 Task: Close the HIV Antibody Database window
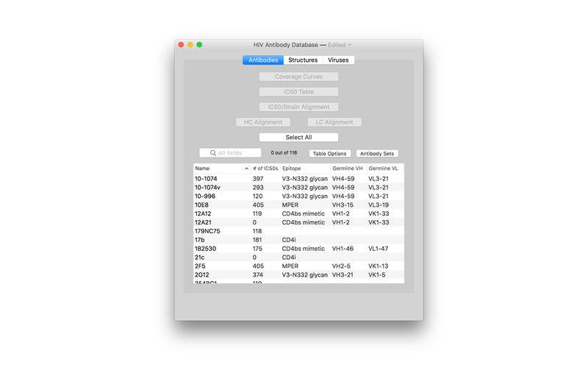point(181,45)
